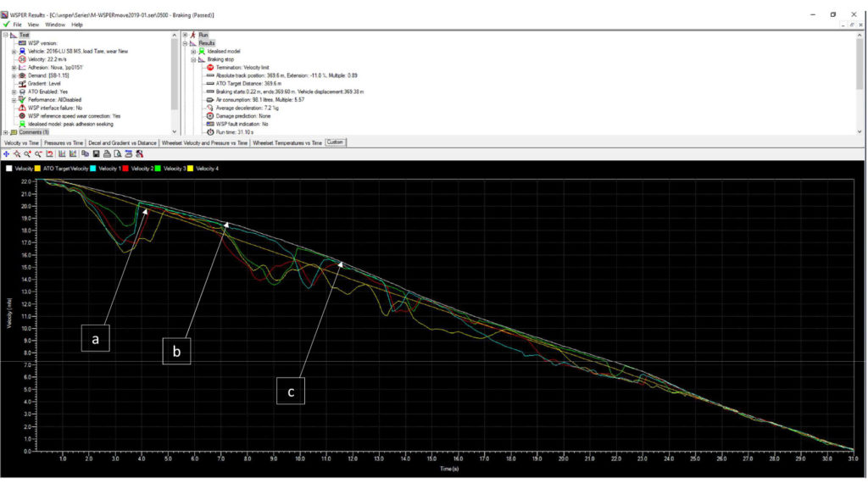Select the pan/move tool in chart toolbar
868x489 pixels.
click(6, 154)
